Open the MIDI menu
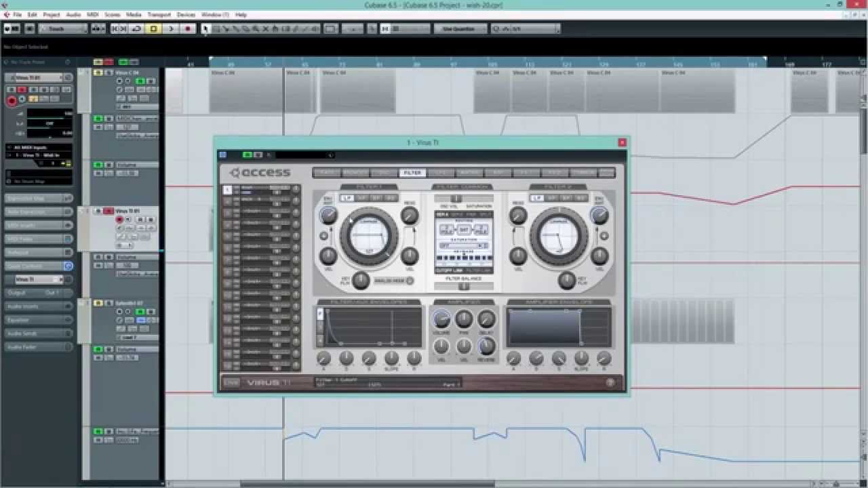The width and height of the screenshot is (868, 488). point(93,14)
